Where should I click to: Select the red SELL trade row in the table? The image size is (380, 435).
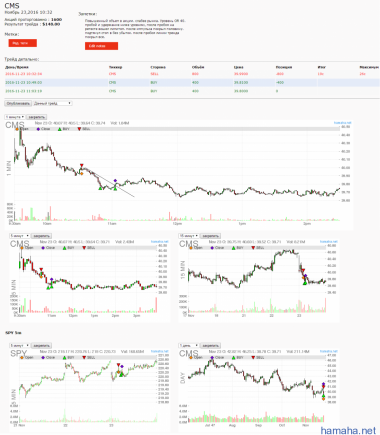pyautogui.click(x=192, y=74)
